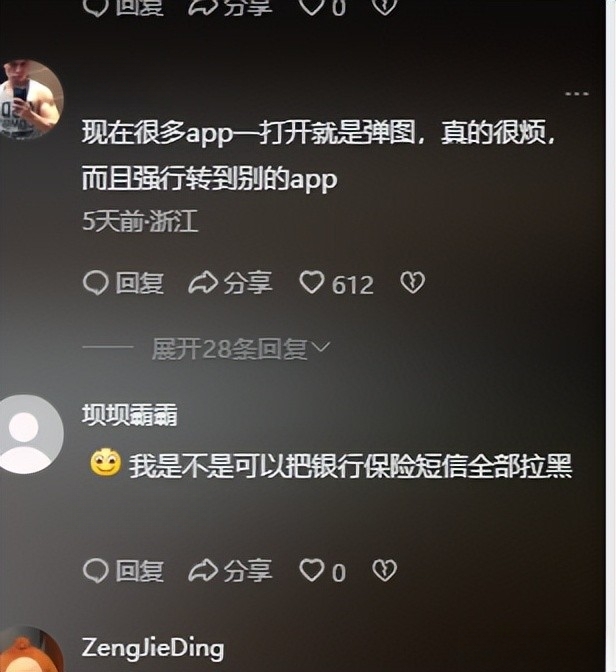
Task: Open default gray avatar of 坝坝霸霸
Action: 30,434
